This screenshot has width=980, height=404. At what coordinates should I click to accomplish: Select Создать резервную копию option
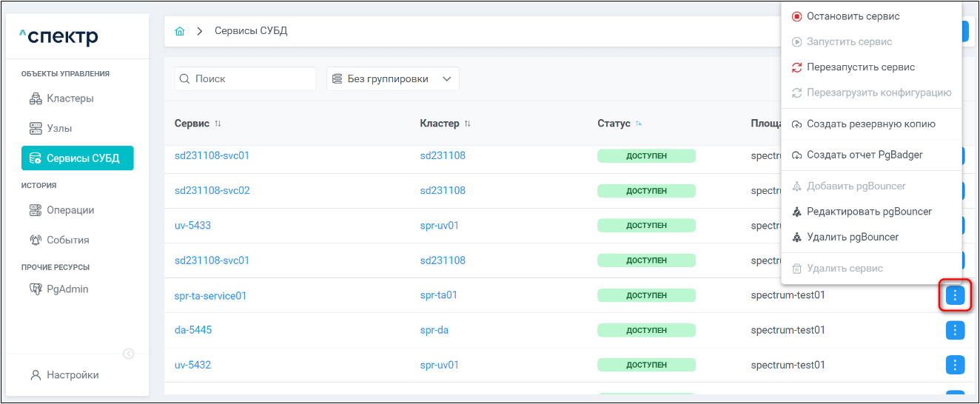click(x=870, y=124)
